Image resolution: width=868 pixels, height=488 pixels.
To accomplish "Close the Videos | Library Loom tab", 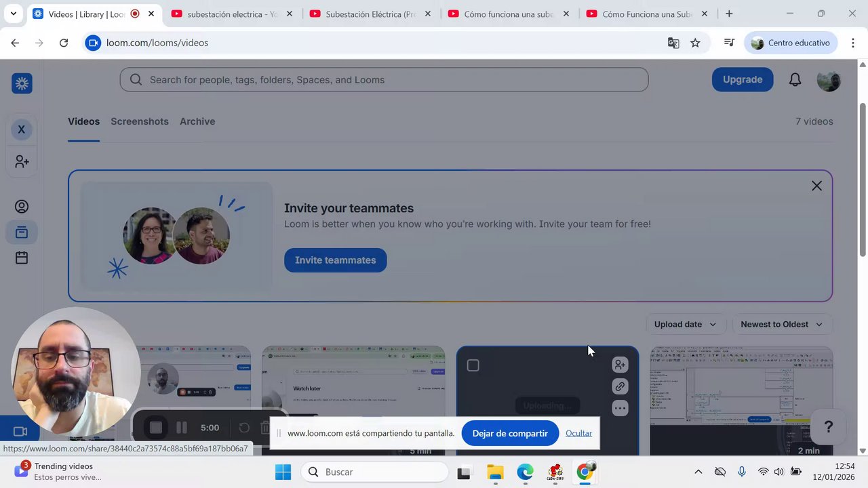I will click(x=151, y=14).
